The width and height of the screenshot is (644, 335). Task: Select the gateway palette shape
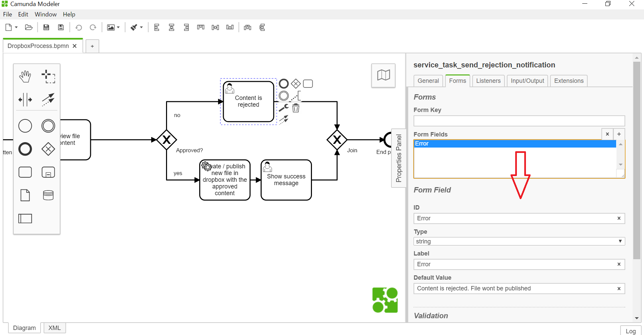(x=48, y=149)
